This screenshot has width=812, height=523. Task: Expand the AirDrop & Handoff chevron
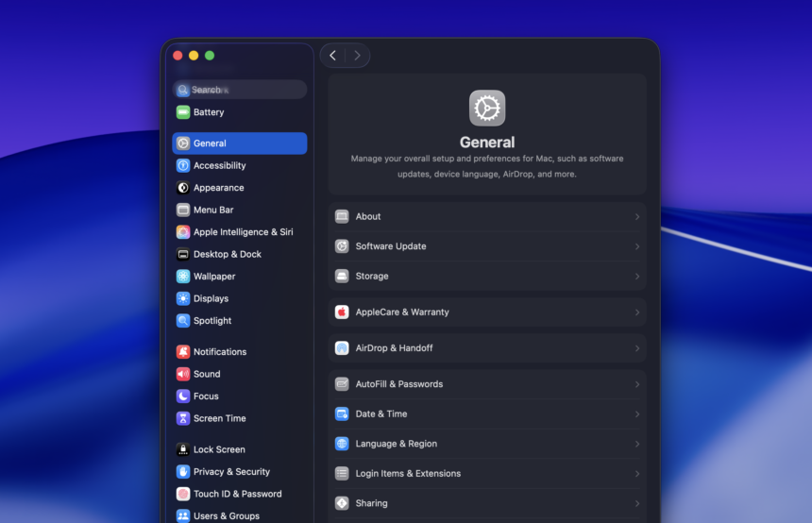click(x=637, y=348)
